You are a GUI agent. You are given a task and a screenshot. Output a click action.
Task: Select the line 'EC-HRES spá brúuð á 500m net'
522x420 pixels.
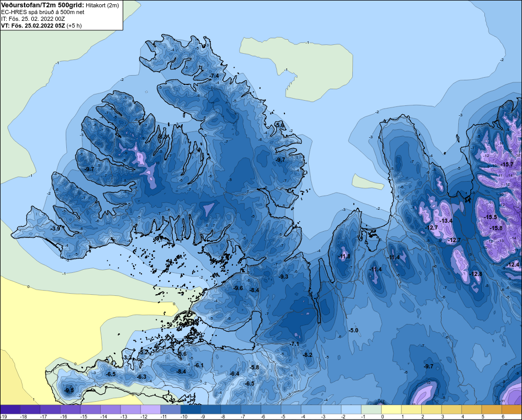coord(43,12)
